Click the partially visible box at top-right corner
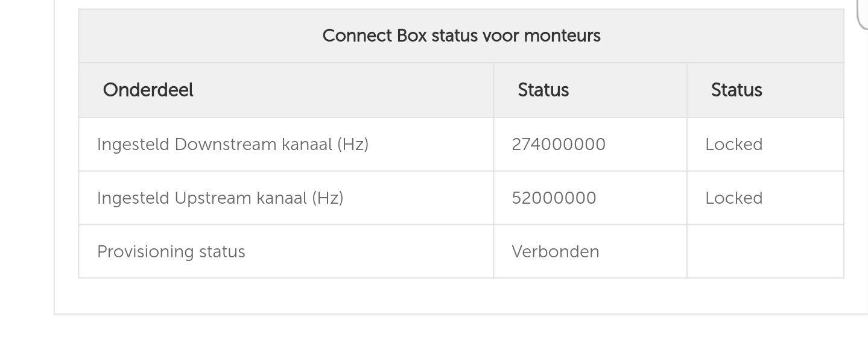868x361 pixels. (863, 14)
